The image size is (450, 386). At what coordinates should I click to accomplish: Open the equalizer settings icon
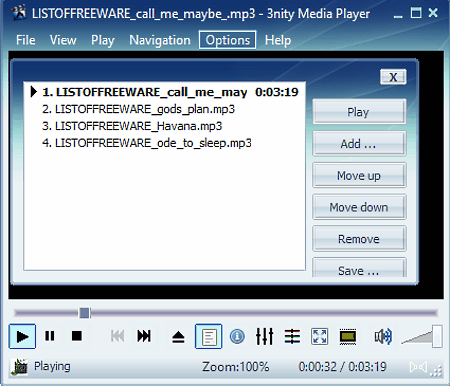tap(292, 336)
